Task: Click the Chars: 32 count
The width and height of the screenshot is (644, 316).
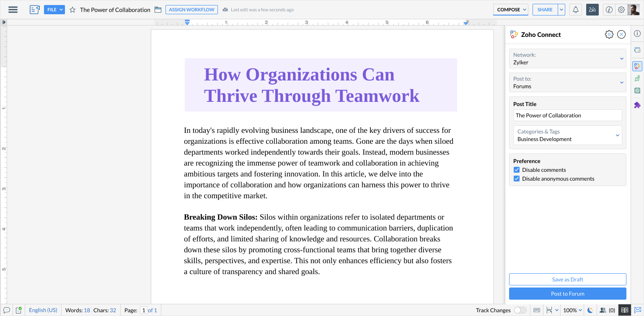Action: point(105,310)
